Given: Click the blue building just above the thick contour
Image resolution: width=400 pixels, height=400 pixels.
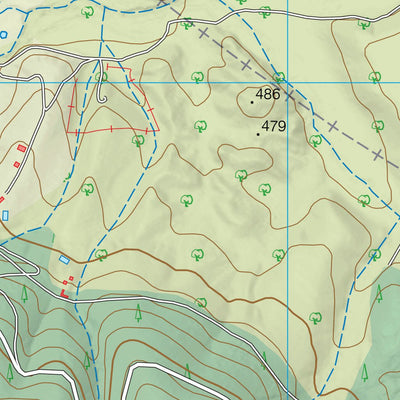Looking at the screenshot, I should click(x=64, y=259).
